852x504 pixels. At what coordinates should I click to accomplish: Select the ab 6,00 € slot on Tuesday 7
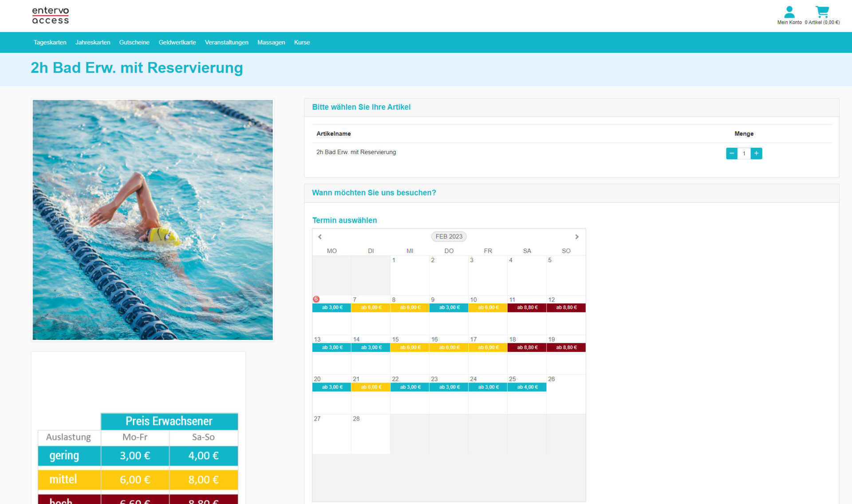coord(371,307)
